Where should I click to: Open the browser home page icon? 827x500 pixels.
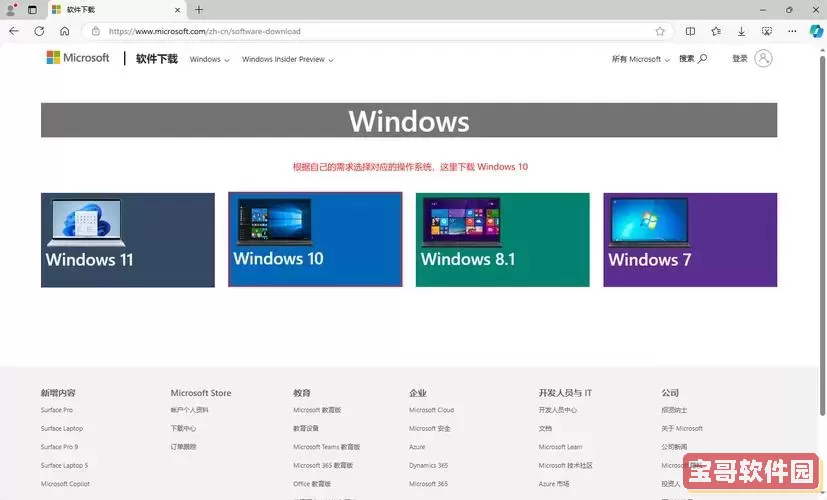pyautogui.click(x=64, y=31)
